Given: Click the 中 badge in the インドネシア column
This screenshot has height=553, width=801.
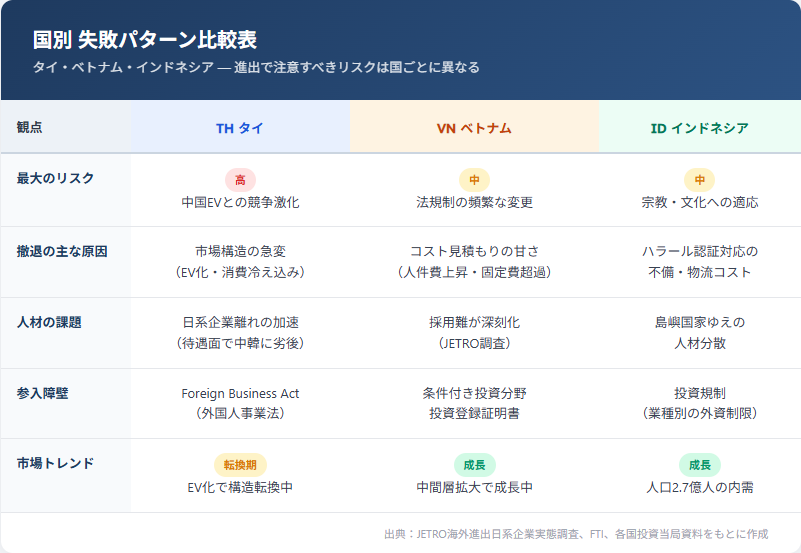Looking at the screenshot, I should (699, 180).
